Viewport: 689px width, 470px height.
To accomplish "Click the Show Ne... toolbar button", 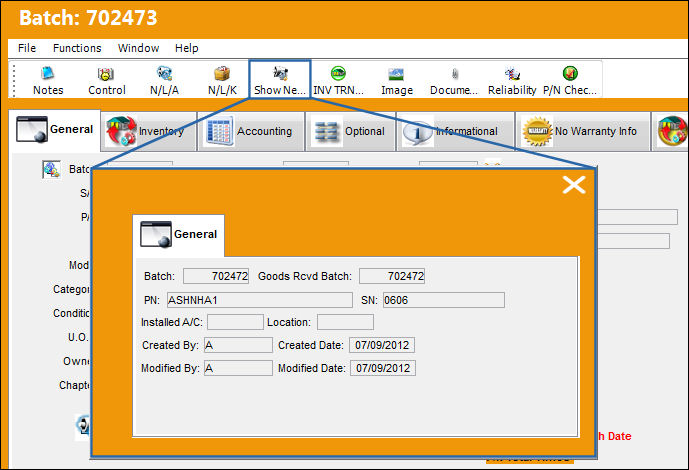I will (280, 80).
